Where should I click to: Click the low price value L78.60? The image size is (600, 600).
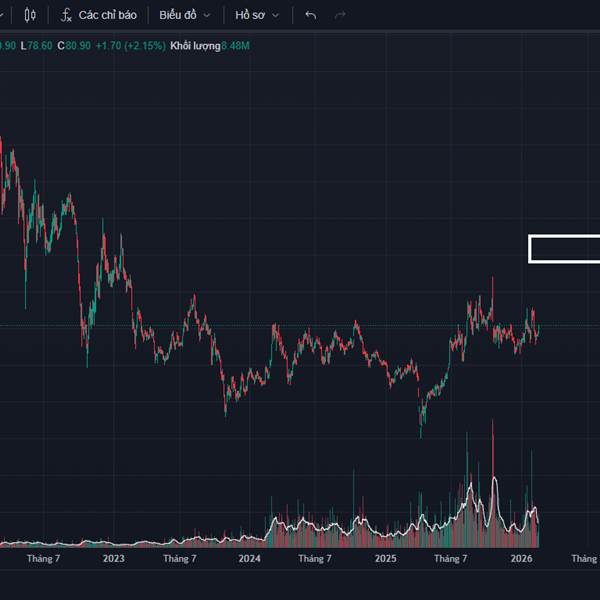[x=36, y=46]
